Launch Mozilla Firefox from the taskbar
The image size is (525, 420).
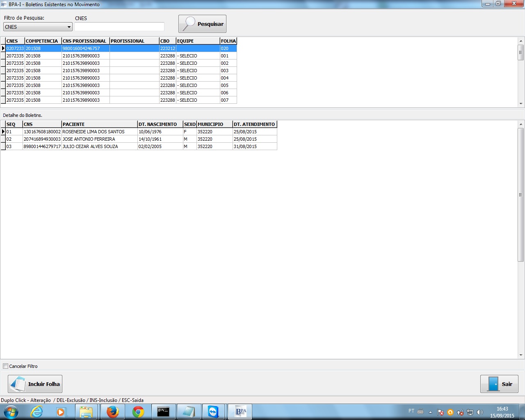(x=112, y=411)
